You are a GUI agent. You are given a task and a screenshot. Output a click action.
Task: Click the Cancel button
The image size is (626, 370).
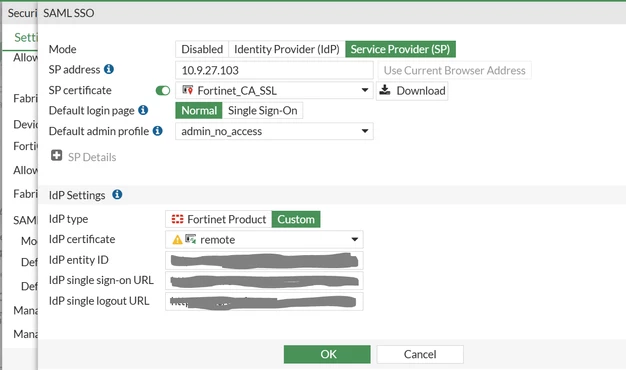[x=420, y=354]
